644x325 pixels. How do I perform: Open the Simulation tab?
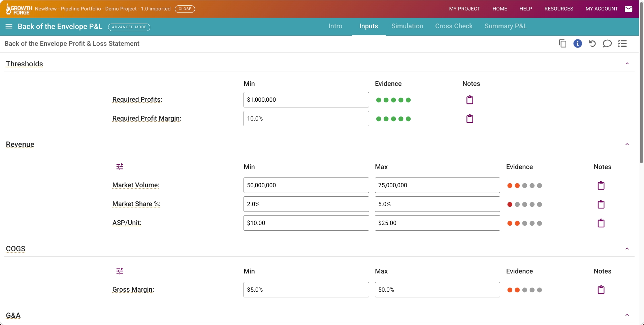point(407,26)
